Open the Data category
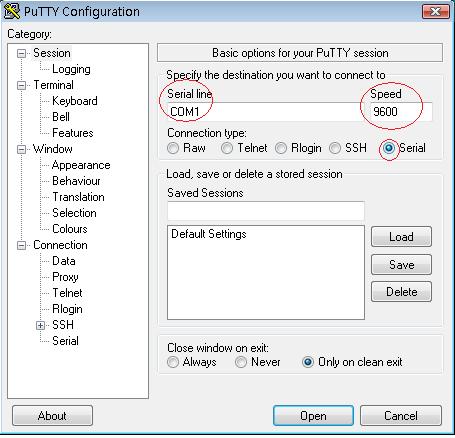 pos(64,261)
